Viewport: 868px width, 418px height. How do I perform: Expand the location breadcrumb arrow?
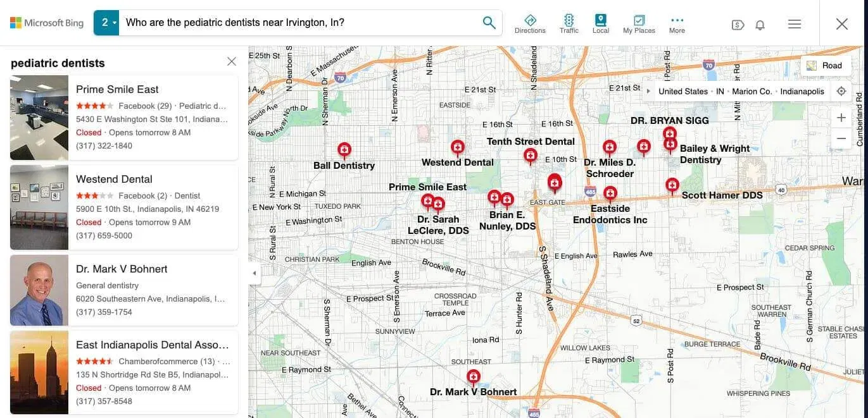click(x=648, y=91)
